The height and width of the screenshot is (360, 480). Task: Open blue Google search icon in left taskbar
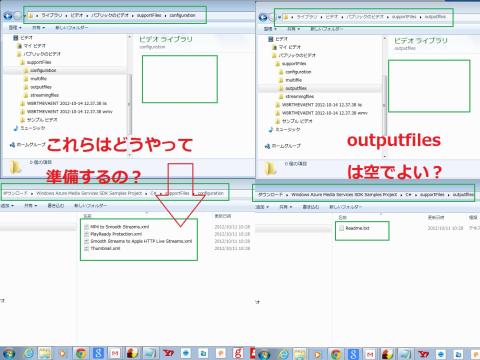click(x=98, y=353)
